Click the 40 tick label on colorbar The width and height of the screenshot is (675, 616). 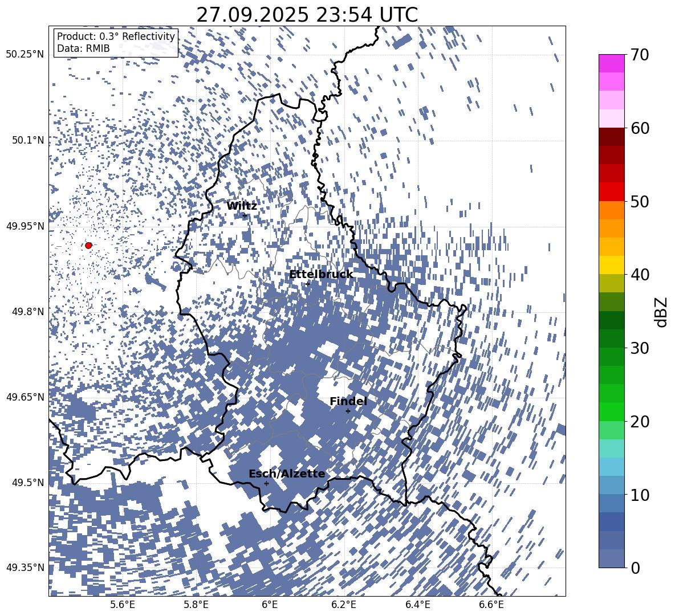click(x=640, y=275)
